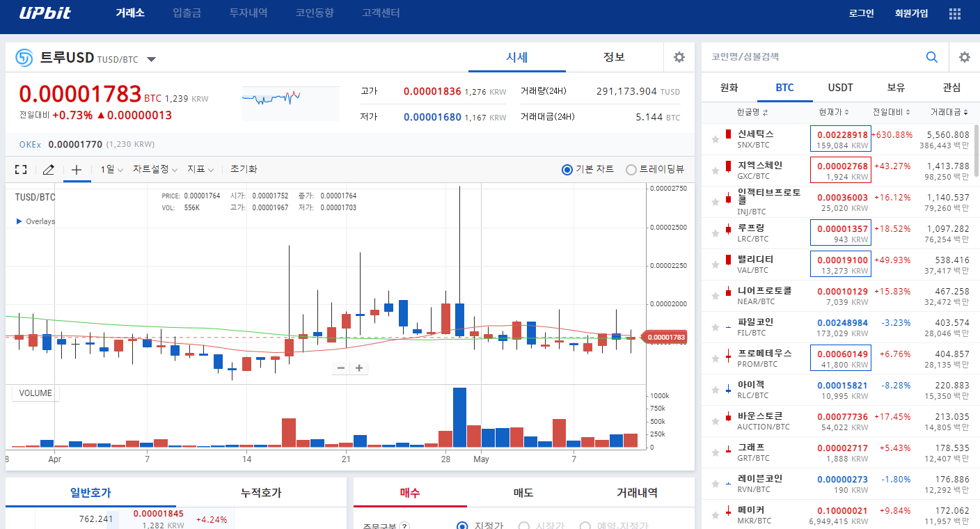
Task: Star 밸리디티 VAL as favorite
Action: [715, 264]
